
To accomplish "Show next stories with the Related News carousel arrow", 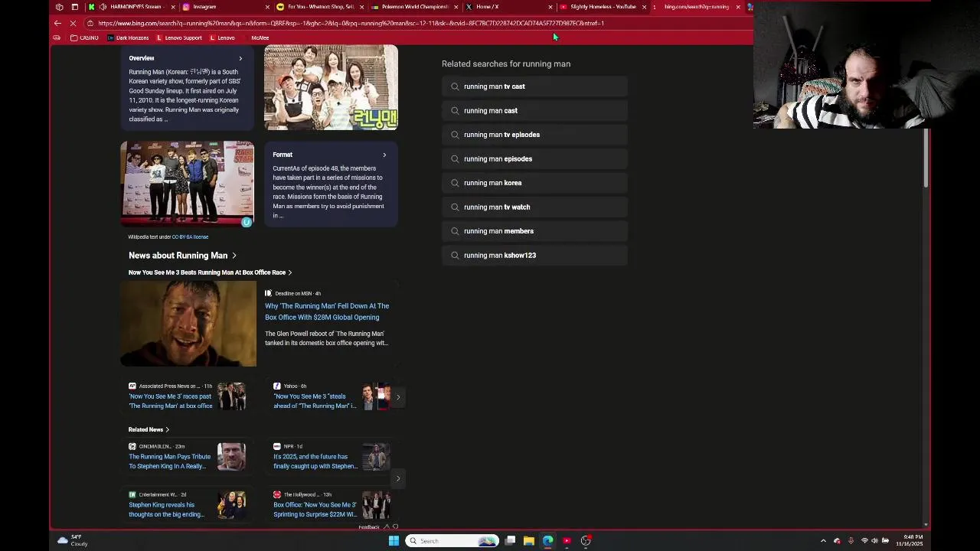I will 397,479.
